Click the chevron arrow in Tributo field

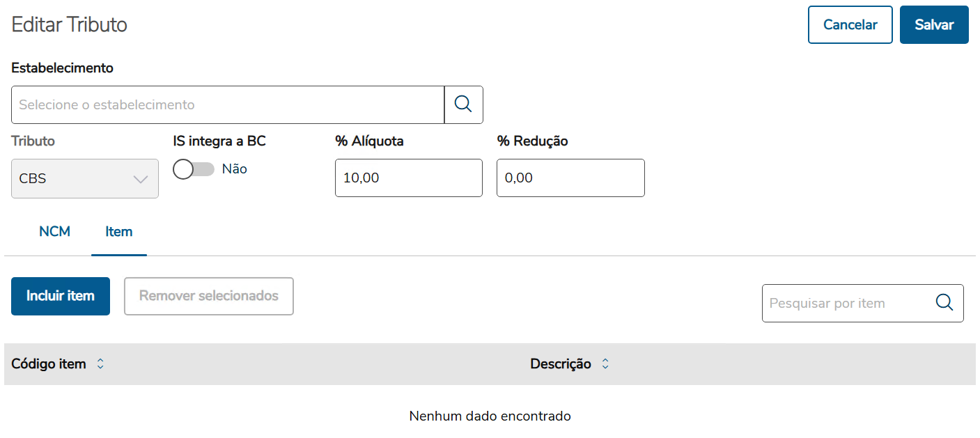[141, 179]
